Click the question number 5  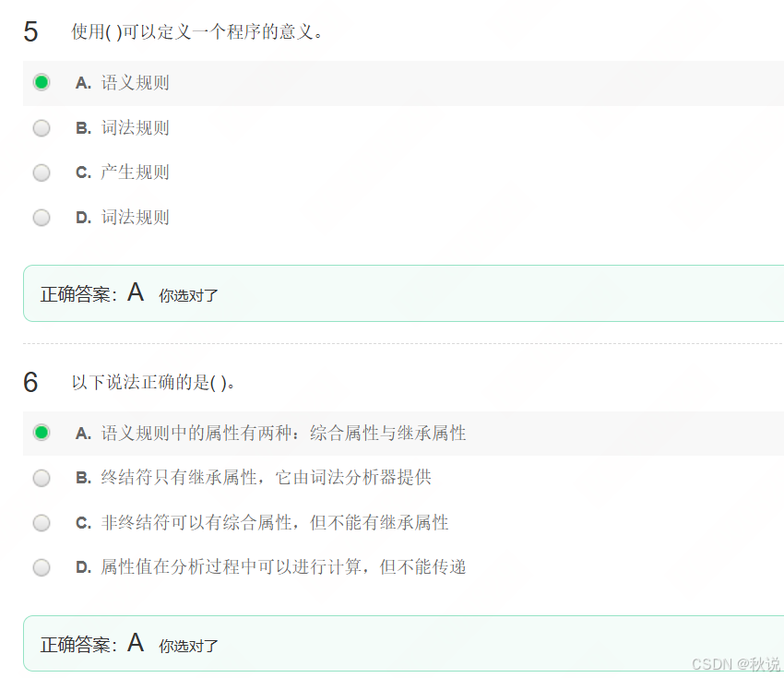(x=30, y=32)
